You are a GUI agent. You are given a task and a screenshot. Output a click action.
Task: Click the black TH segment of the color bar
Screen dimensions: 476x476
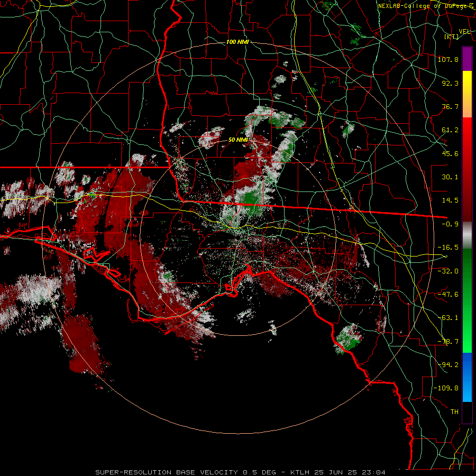[467, 413]
